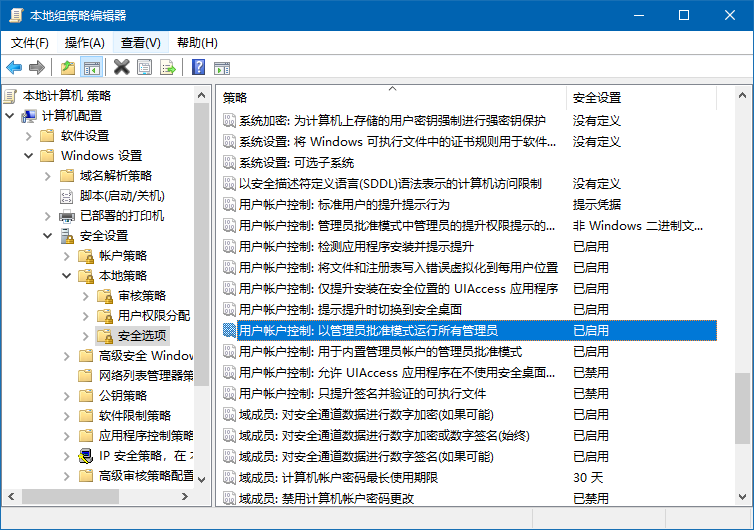The height and width of the screenshot is (530, 754).
Task: Open the 查看(V) menu
Action: [140, 43]
